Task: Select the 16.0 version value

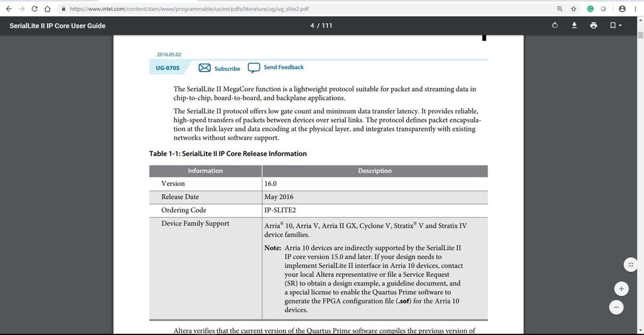Action: tap(270, 184)
